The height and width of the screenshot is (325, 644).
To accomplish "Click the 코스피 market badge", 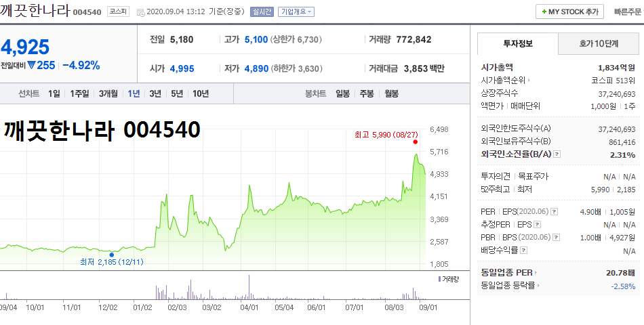I will point(118,12).
